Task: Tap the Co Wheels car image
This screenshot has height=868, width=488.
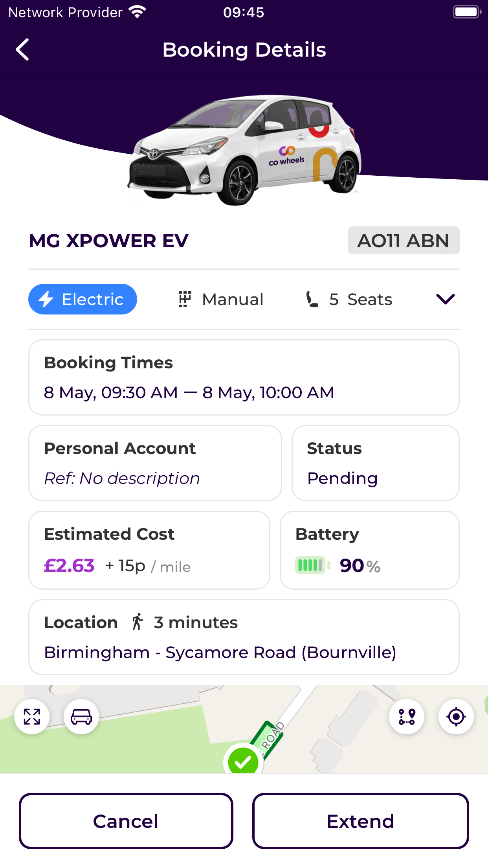Action: point(244,150)
